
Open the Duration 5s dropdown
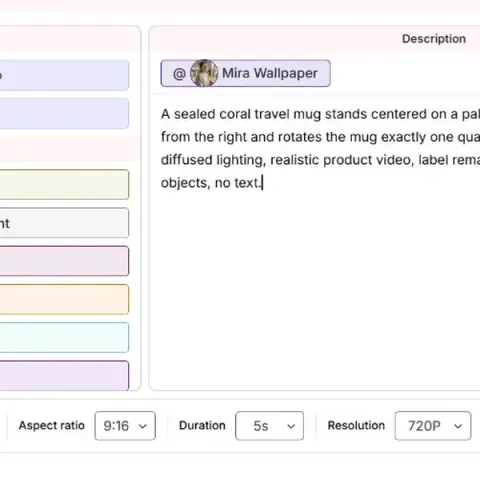pyautogui.click(x=269, y=426)
